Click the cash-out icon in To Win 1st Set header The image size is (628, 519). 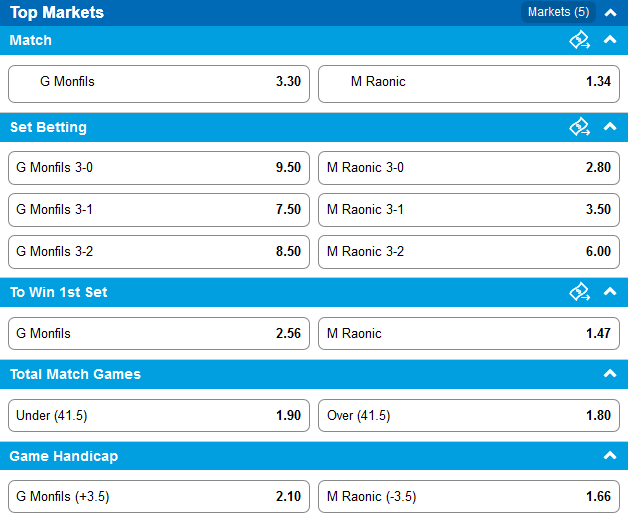tap(580, 292)
